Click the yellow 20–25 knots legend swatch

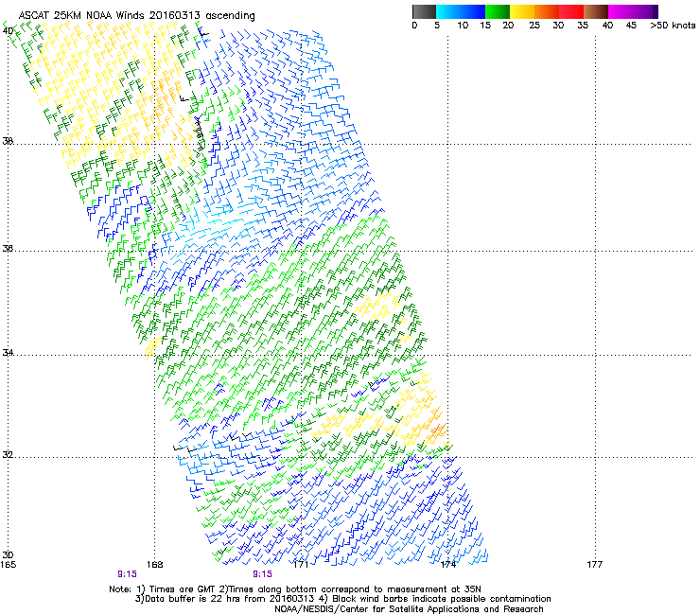coord(522,11)
